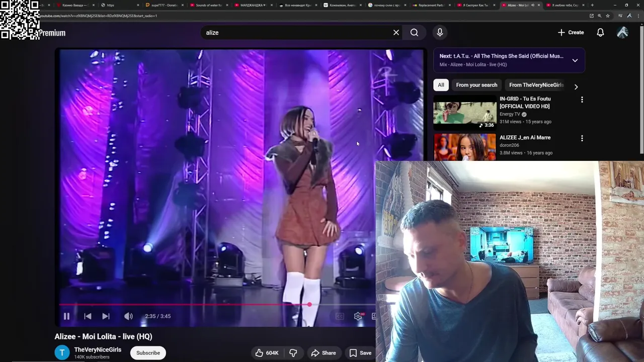Open TheVeryNiceGirls channel avatar
The image size is (644, 362).
click(x=62, y=353)
